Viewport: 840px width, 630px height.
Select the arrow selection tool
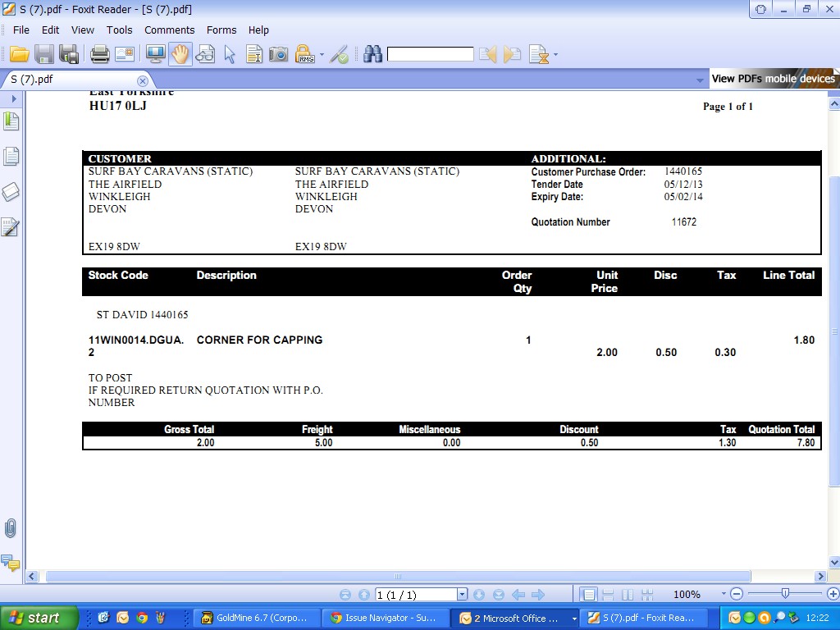pos(230,55)
